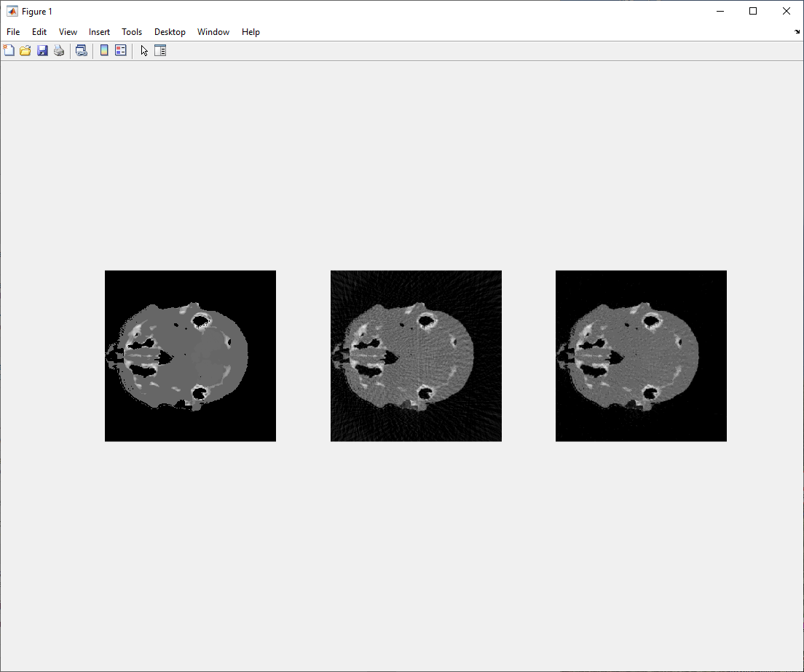Open the Window menu
Screen dimensions: 804x672
213,32
